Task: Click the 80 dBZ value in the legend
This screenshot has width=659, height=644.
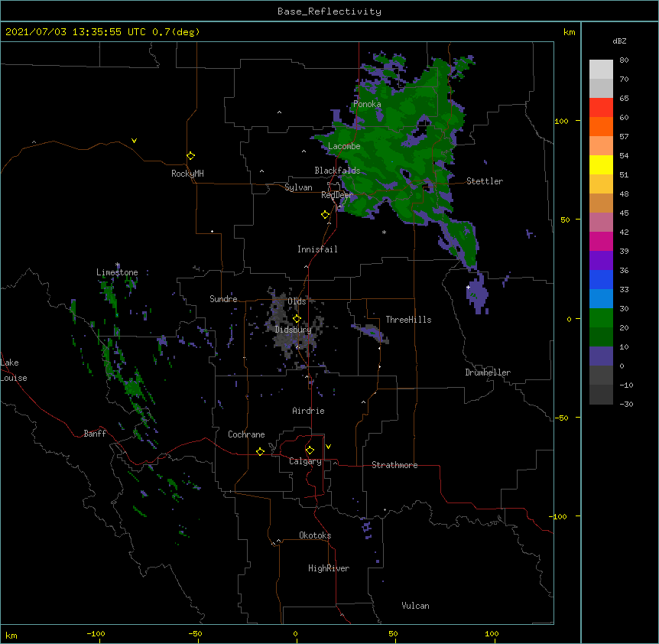Action: pos(624,60)
